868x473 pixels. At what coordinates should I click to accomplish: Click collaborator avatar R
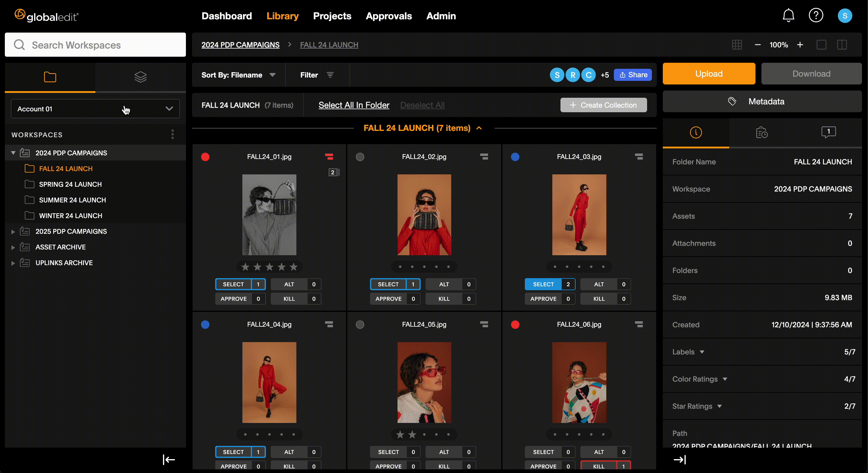click(573, 75)
